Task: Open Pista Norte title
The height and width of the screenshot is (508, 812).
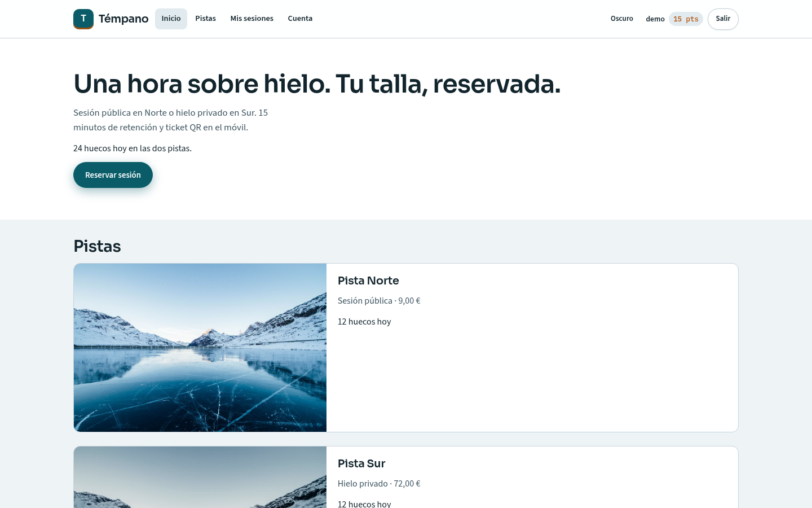Action: coord(368,281)
